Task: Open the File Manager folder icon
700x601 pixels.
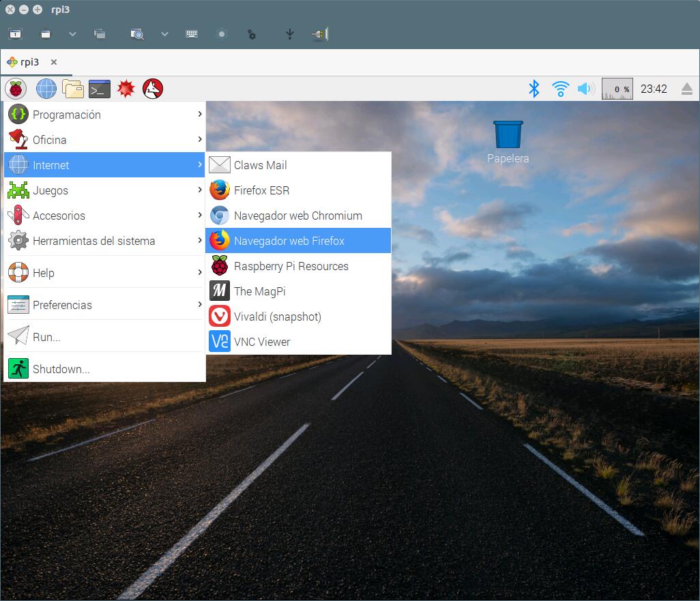Action: point(72,89)
